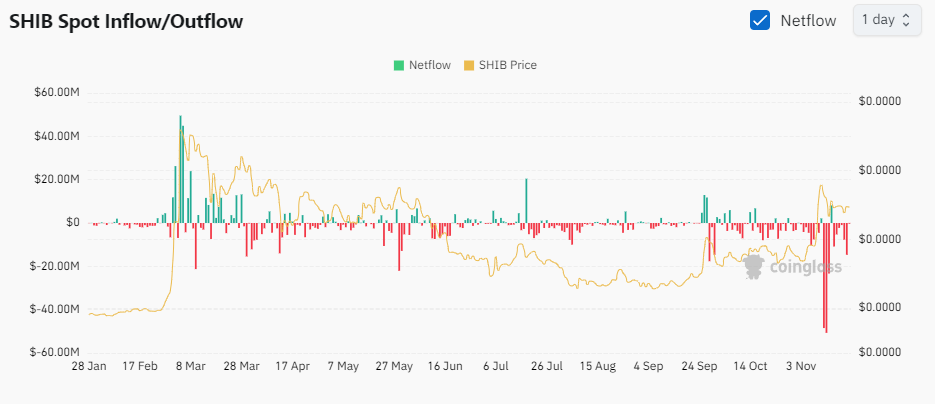Click the 26 Jul date label
The height and width of the screenshot is (404, 935).
coord(547,366)
